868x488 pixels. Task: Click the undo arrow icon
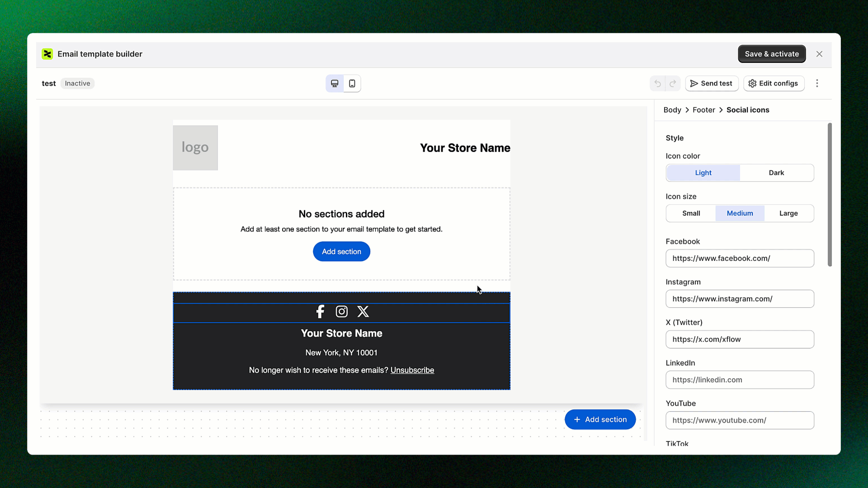coord(657,84)
